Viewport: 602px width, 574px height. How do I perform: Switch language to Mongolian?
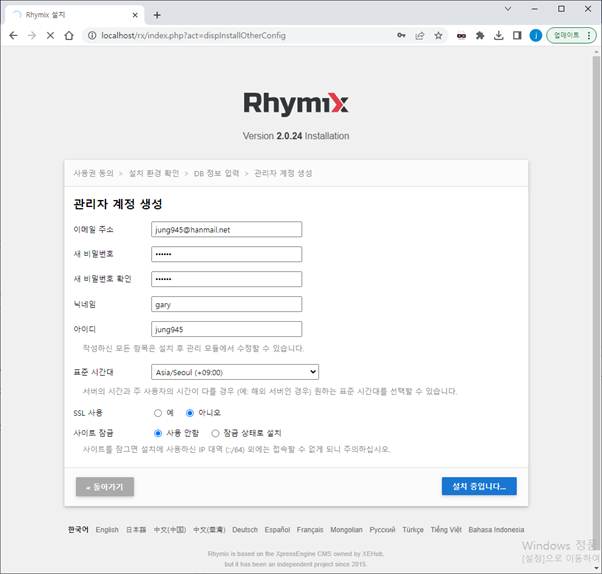coord(346,530)
